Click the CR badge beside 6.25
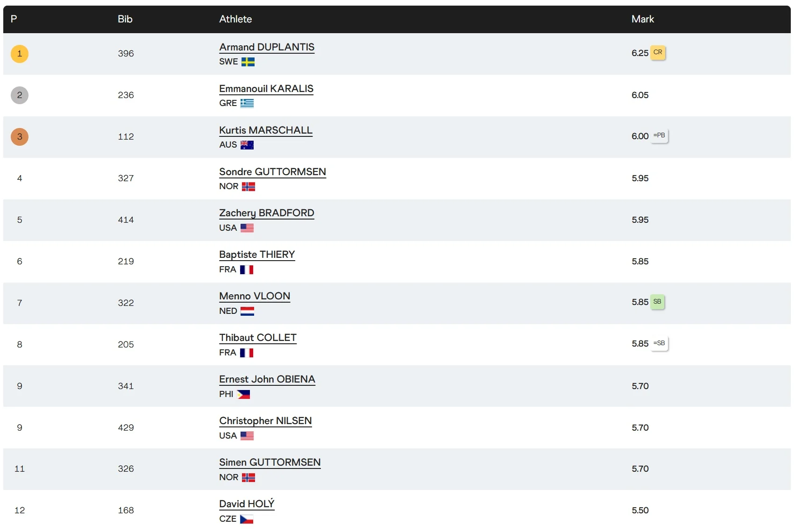This screenshot has width=795, height=532. click(x=658, y=52)
